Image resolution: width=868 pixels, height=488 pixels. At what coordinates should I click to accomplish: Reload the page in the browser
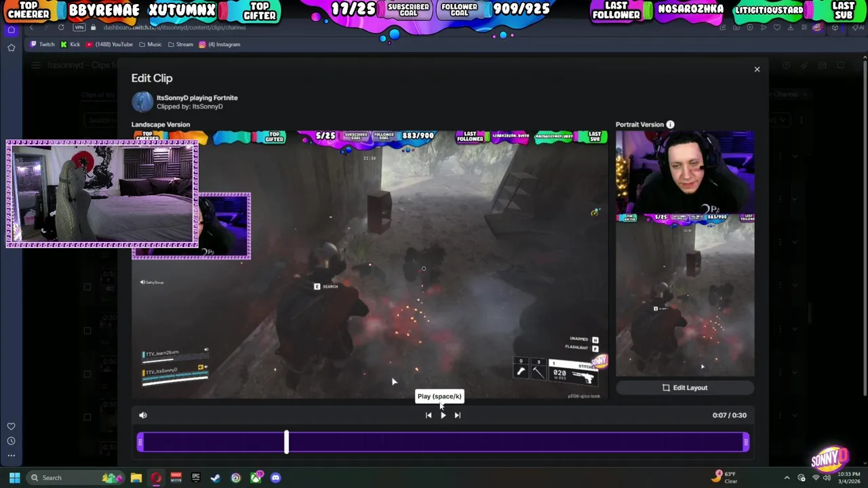pos(61,27)
